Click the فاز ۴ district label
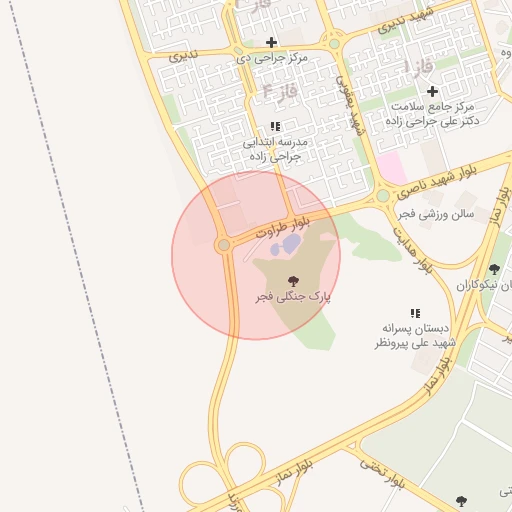This screenshot has width=512, height=512. pos(280,91)
